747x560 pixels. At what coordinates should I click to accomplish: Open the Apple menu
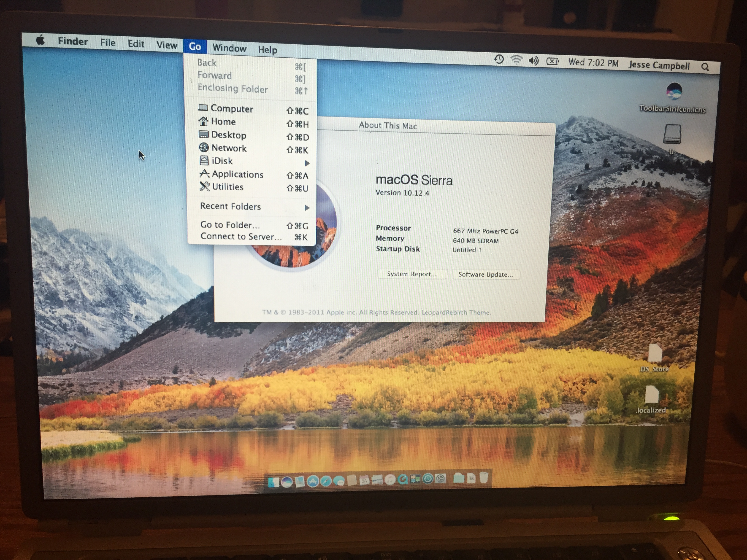(40, 40)
